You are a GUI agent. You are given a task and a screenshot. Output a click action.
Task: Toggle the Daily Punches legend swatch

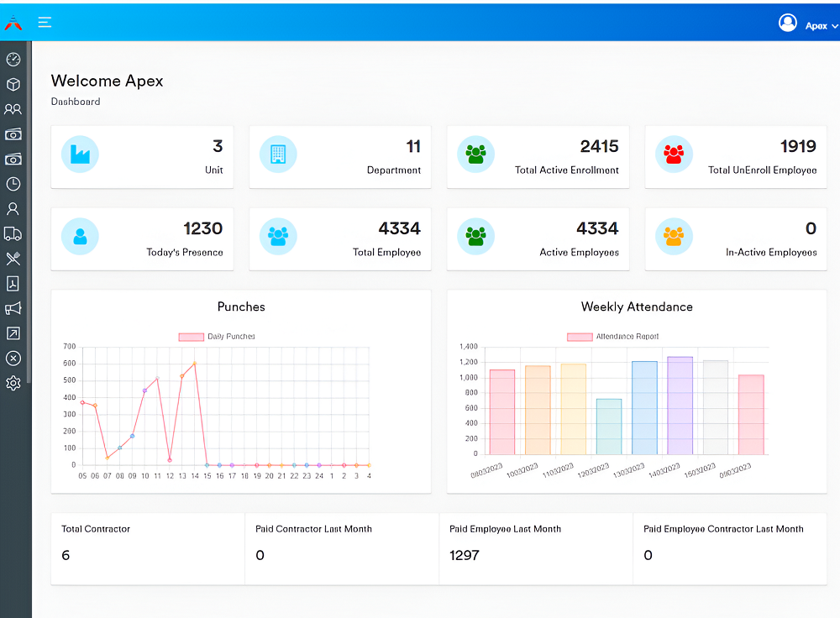coord(192,337)
